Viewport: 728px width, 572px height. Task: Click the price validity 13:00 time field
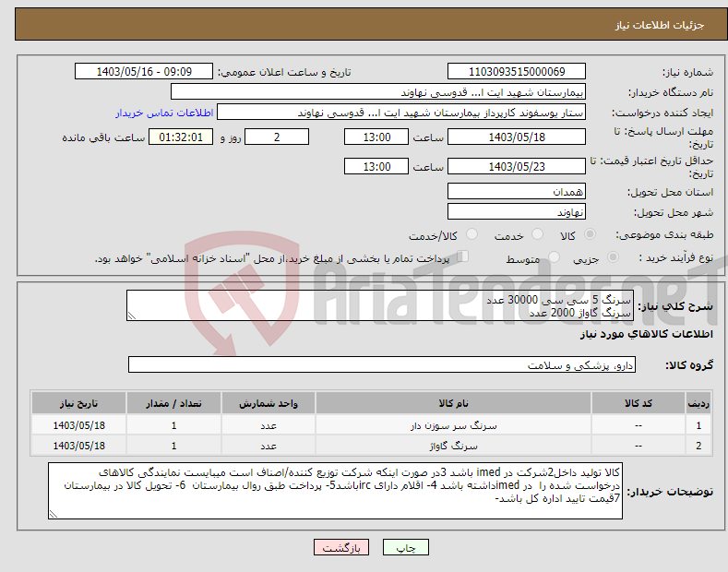click(376, 166)
